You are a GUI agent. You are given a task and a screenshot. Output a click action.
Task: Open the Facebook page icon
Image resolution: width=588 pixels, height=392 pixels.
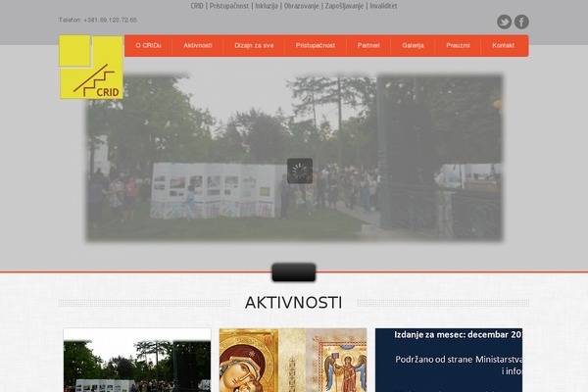(x=521, y=22)
